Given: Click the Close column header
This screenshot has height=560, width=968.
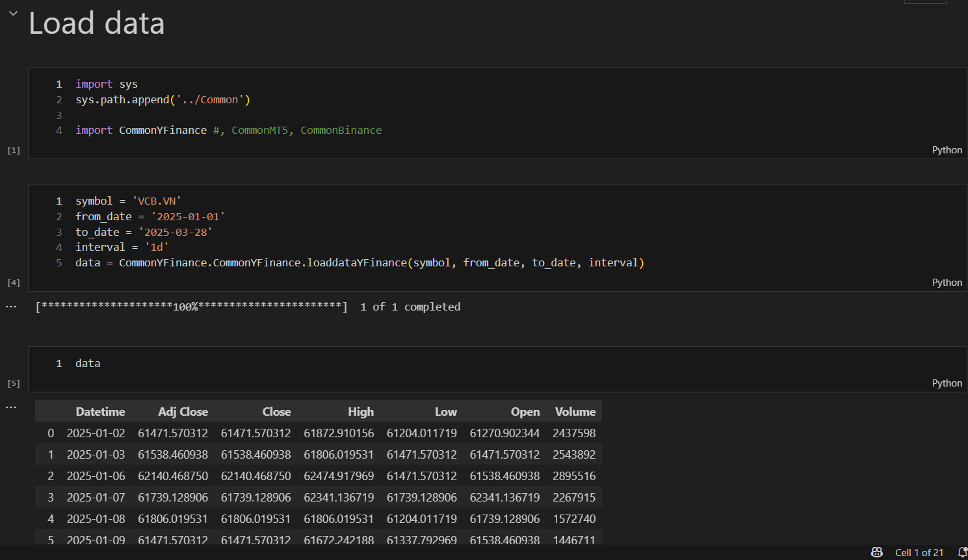Looking at the screenshot, I should 276,412.
